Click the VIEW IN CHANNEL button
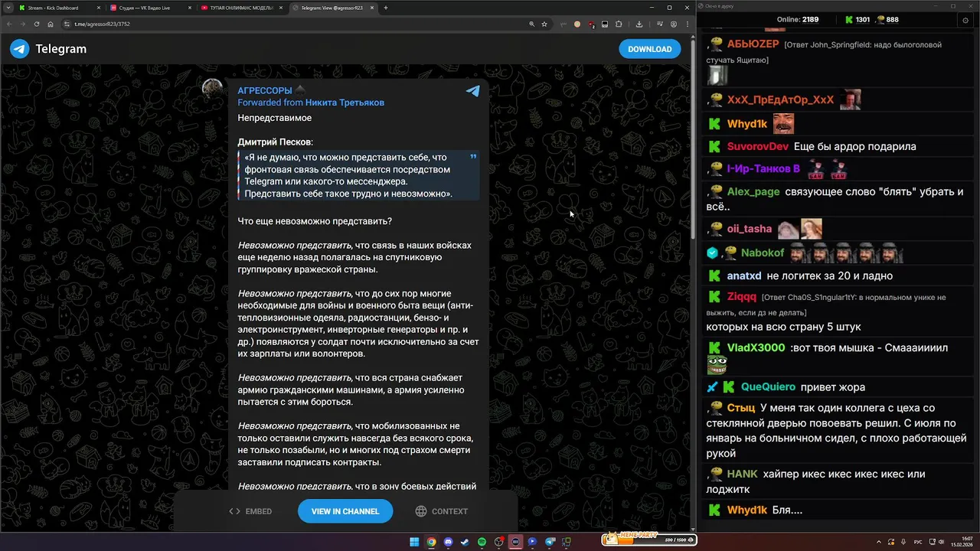Viewport: 980px width, 551px height. [x=345, y=511]
